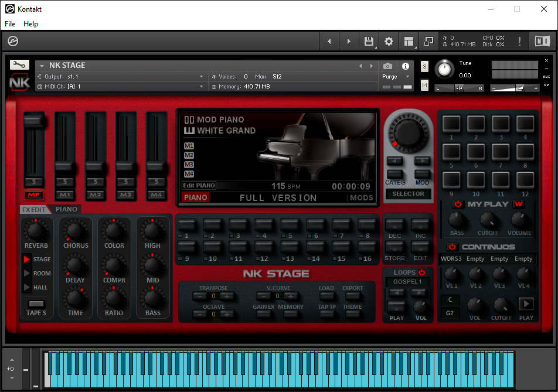Solo the instrument with S button

click(x=424, y=67)
